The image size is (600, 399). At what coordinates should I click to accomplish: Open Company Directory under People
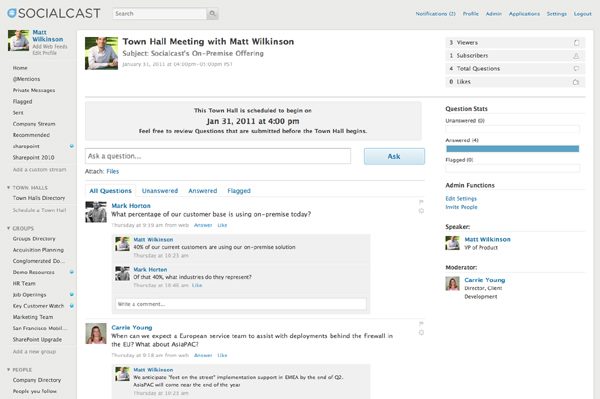pyautogui.click(x=37, y=380)
